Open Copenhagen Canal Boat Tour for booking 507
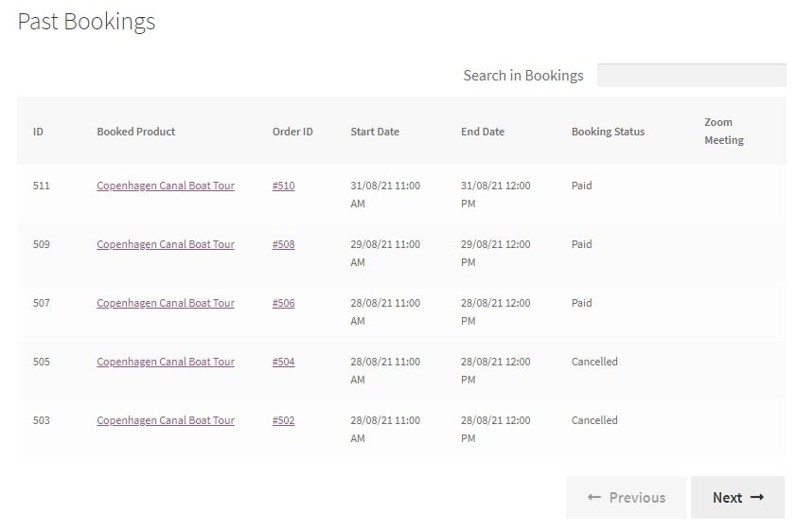The image size is (796, 532). tap(166, 303)
